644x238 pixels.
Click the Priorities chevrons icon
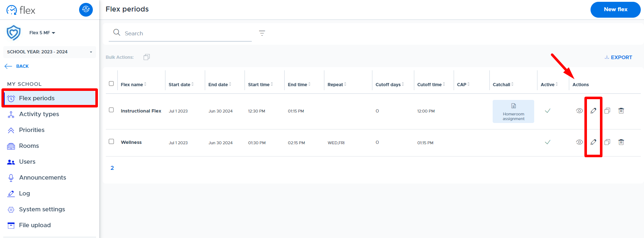click(11, 130)
